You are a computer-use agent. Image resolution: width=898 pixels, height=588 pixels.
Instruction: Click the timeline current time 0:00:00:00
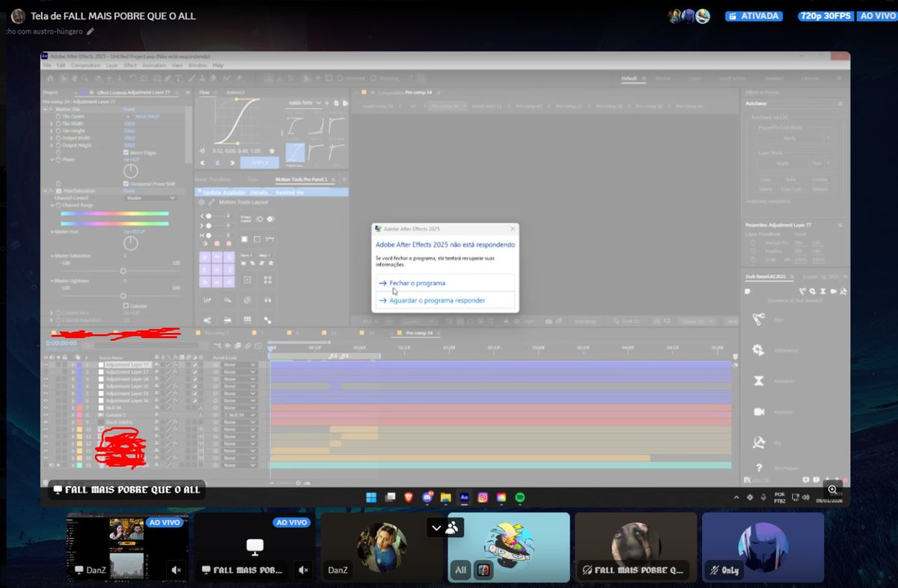pyautogui.click(x=61, y=343)
